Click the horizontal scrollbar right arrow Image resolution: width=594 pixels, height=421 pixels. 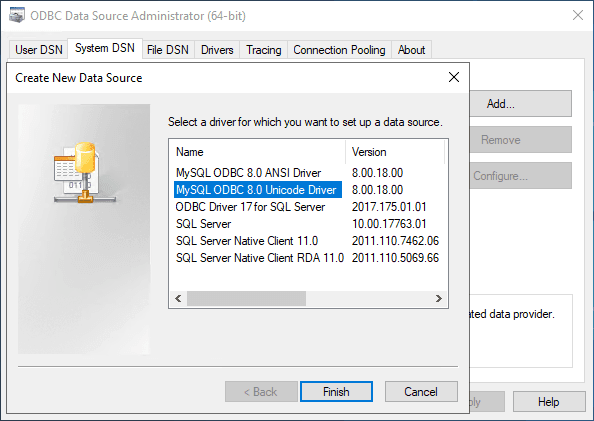pos(438,299)
